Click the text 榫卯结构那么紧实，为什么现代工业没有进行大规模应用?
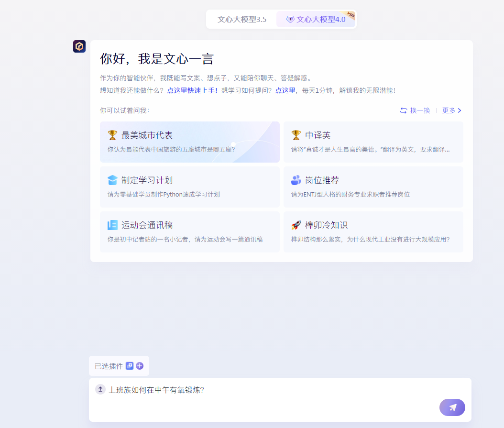 click(x=370, y=239)
